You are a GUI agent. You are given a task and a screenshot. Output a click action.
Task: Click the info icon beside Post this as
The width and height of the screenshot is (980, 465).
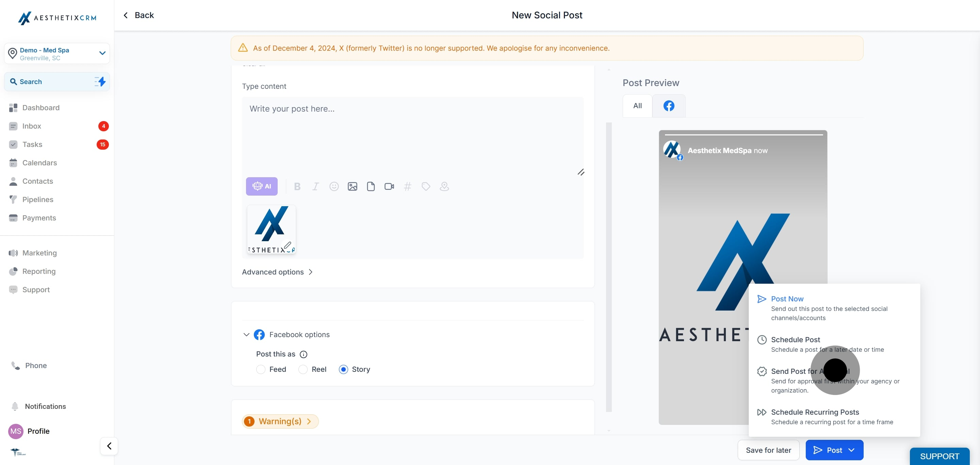click(x=303, y=354)
